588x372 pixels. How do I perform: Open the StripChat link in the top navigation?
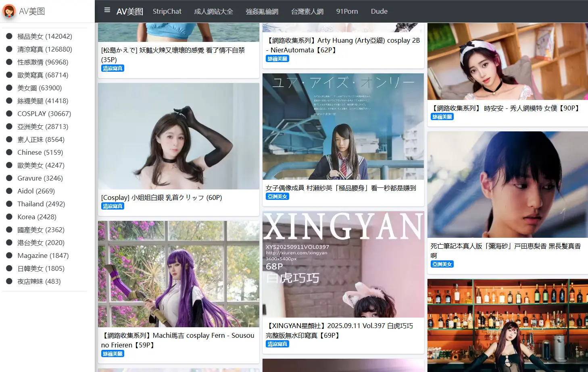pyautogui.click(x=167, y=11)
